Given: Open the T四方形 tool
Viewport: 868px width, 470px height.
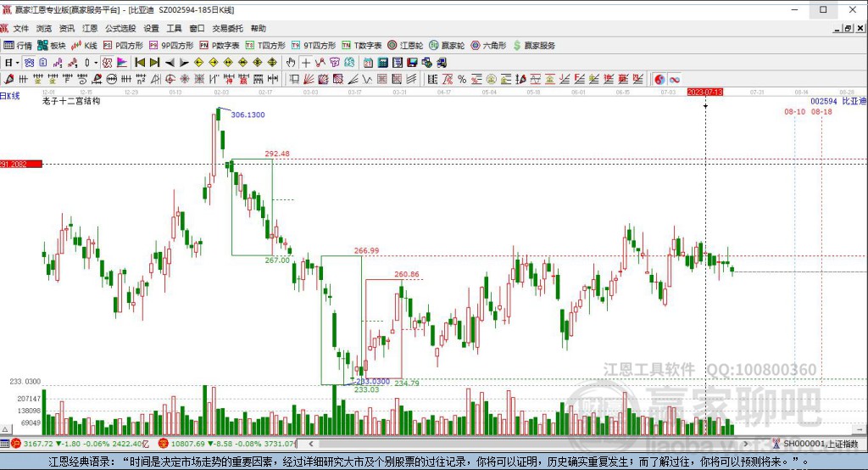Looking at the screenshot, I should click(264, 46).
